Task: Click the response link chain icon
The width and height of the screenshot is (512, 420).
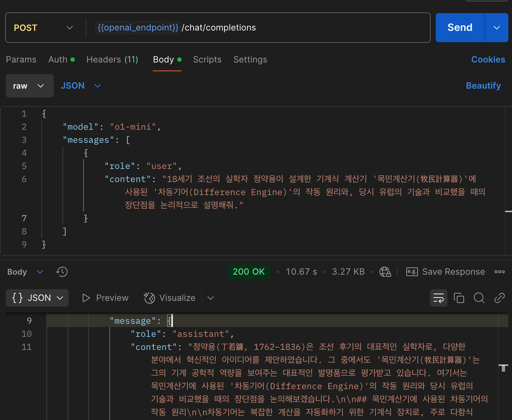Action: pyautogui.click(x=499, y=298)
